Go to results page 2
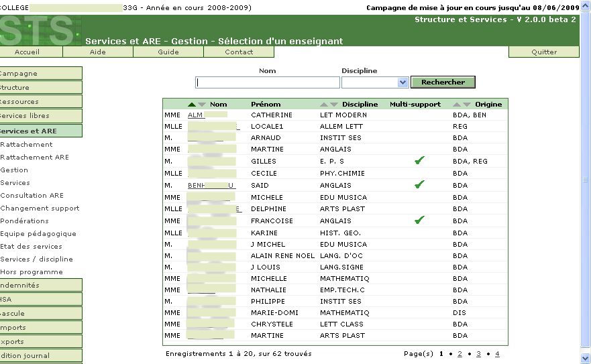The image size is (591, 364). [460, 354]
